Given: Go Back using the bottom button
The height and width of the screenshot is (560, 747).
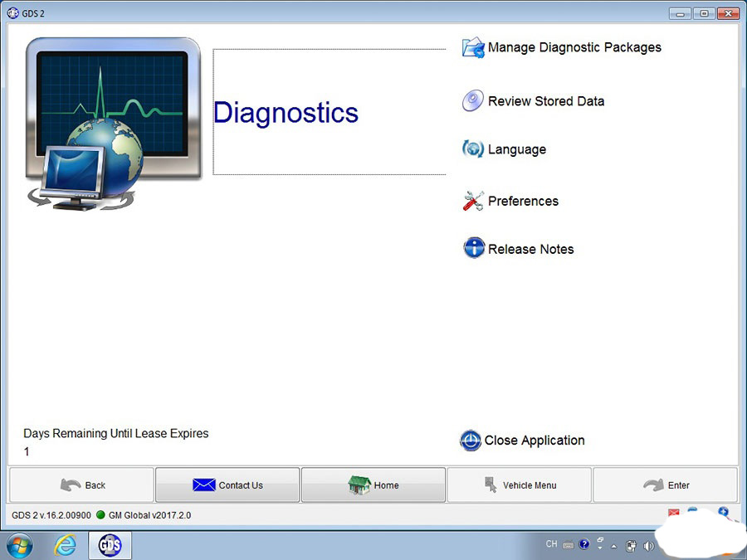Looking at the screenshot, I should (82, 485).
